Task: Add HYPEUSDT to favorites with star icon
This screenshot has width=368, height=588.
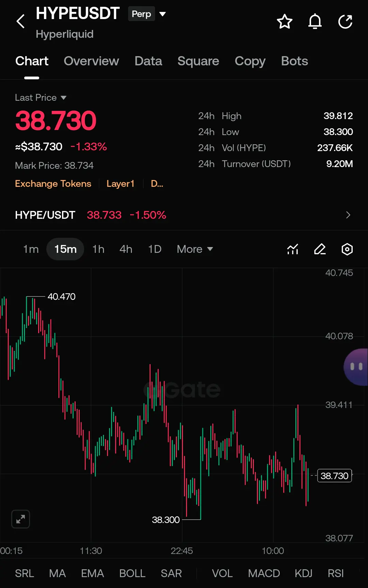Action: coord(285,22)
